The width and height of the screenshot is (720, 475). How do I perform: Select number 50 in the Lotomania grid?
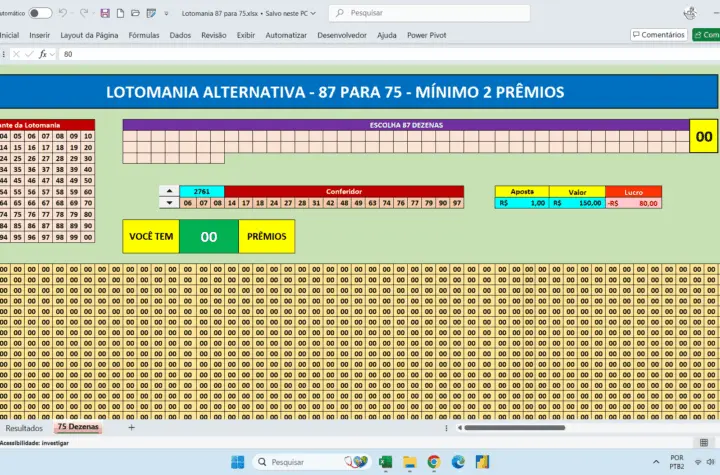88,181
